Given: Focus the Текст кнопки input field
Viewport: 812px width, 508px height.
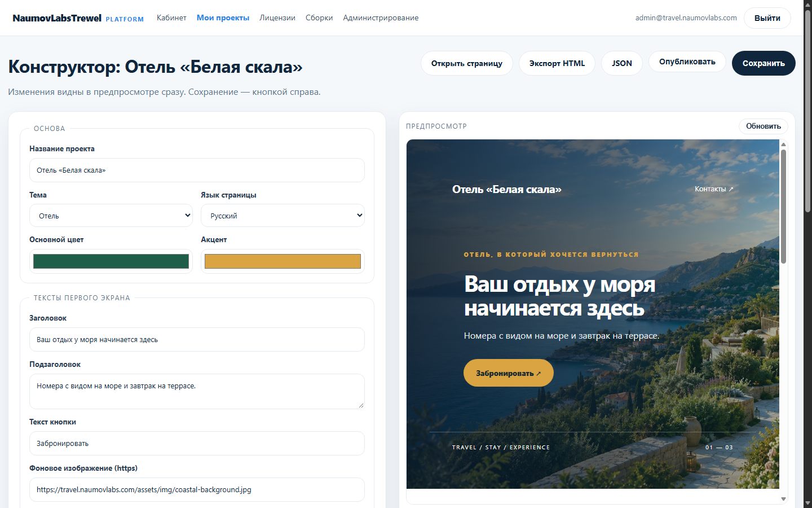Looking at the screenshot, I should coord(197,444).
